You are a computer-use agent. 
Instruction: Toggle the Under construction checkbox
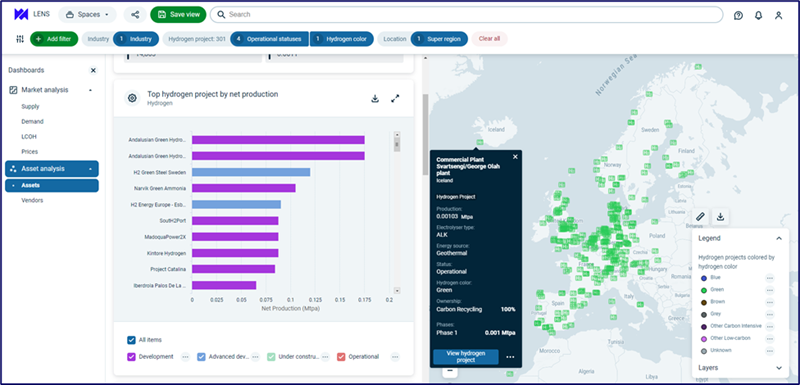(271, 357)
